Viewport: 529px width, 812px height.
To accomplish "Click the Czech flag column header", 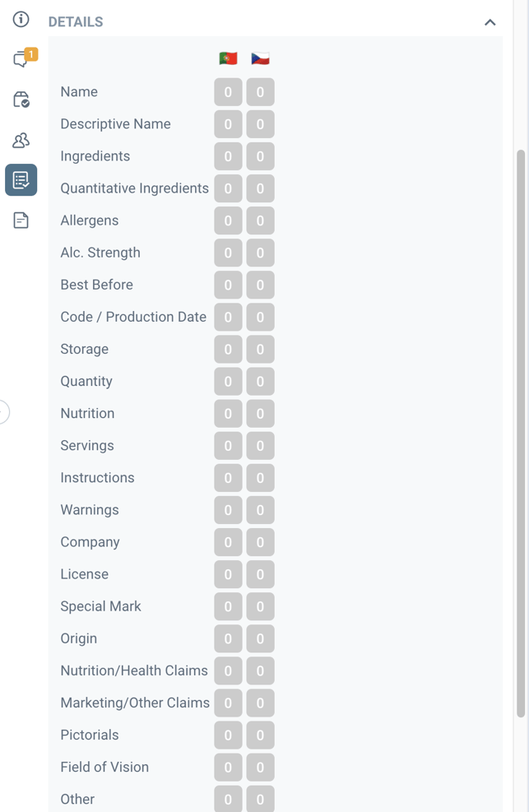I will pos(260,58).
